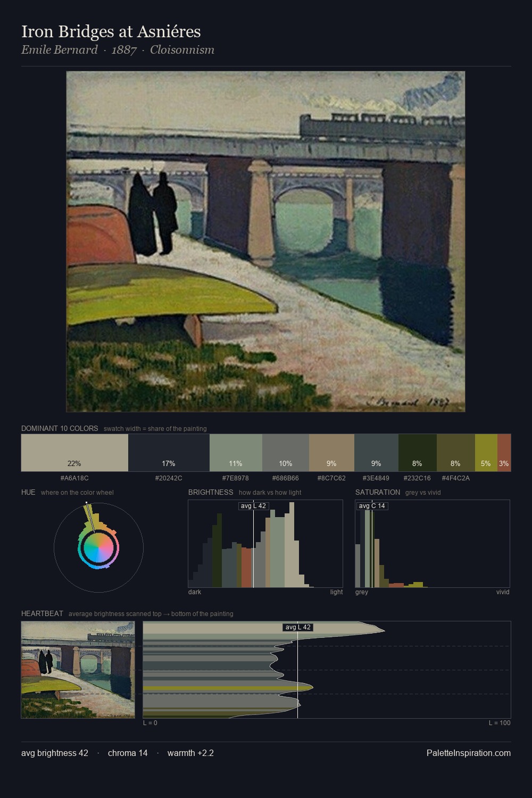Image resolution: width=532 pixels, height=798 pixels.
Task: Click the 'grey' axis label under saturation
Action: [362, 592]
